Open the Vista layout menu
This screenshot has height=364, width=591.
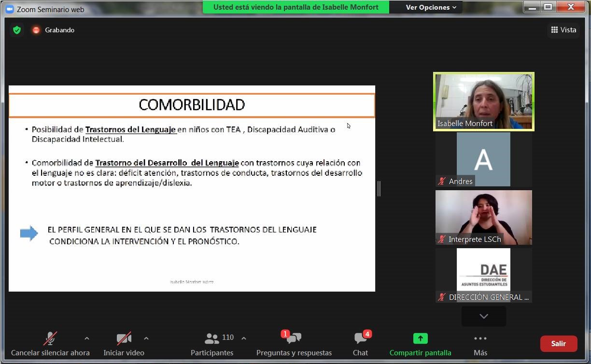click(x=563, y=30)
